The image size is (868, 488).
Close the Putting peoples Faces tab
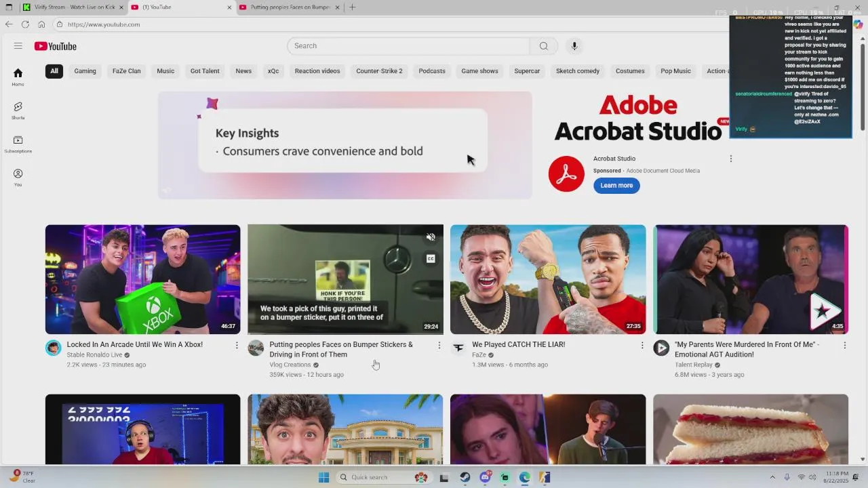tap(337, 7)
